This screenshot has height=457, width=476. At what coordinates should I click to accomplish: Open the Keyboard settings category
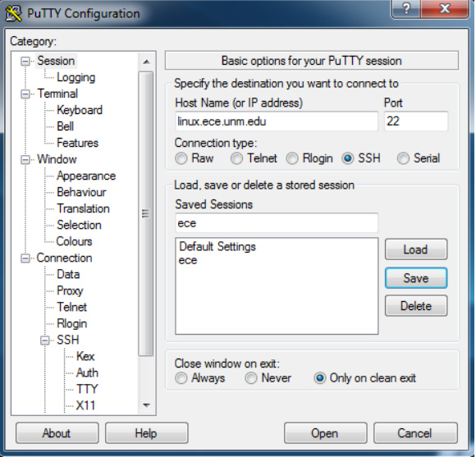click(80, 110)
